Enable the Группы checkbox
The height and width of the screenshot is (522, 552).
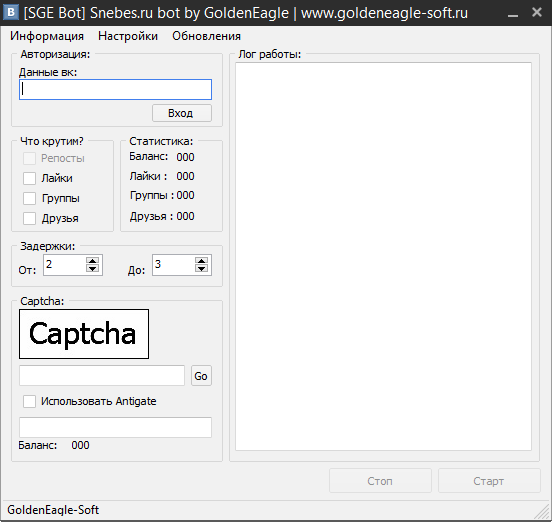(29, 198)
